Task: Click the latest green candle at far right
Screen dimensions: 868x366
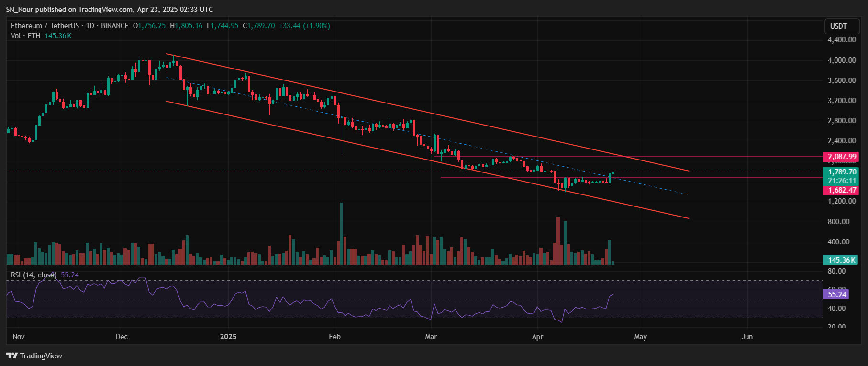Action: pos(610,178)
